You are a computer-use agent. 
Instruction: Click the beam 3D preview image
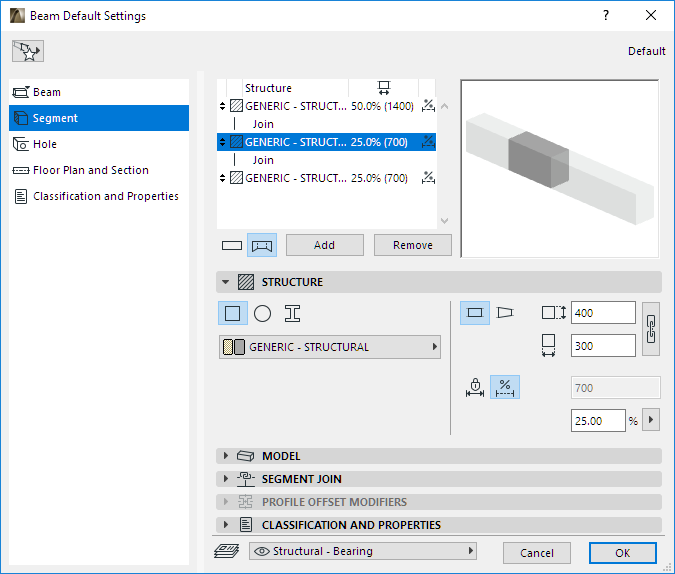click(560, 169)
